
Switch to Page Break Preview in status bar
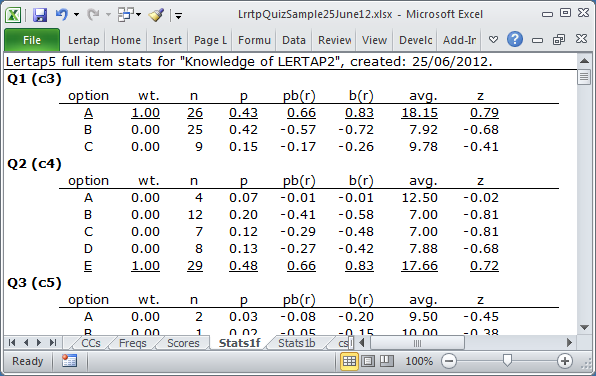tap(387, 361)
